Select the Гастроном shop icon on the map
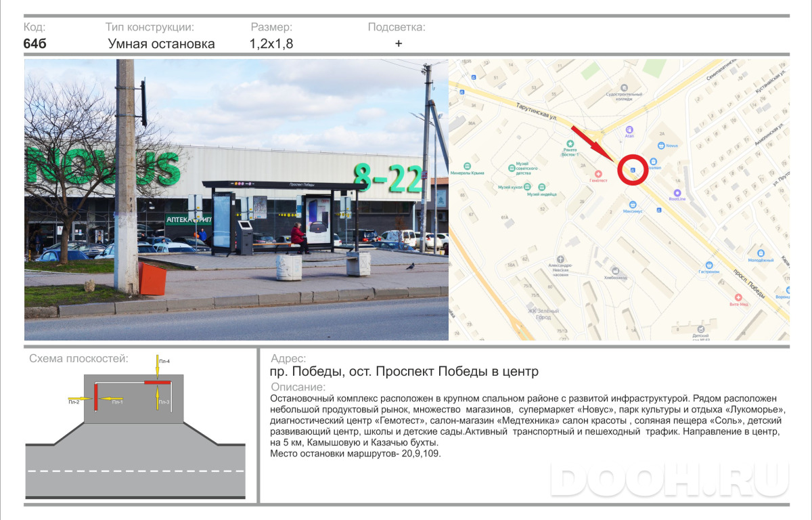Image resolution: width=812 pixels, height=520 pixels. tap(708, 265)
